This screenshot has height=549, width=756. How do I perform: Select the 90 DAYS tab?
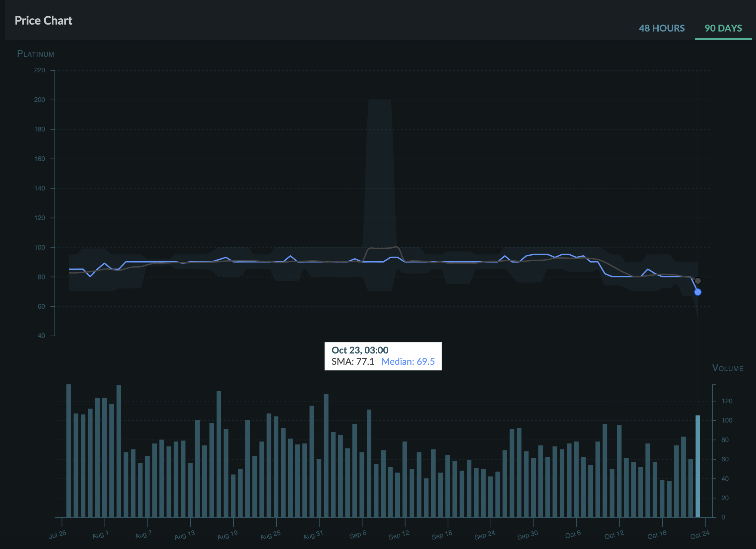tap(723, 28)
